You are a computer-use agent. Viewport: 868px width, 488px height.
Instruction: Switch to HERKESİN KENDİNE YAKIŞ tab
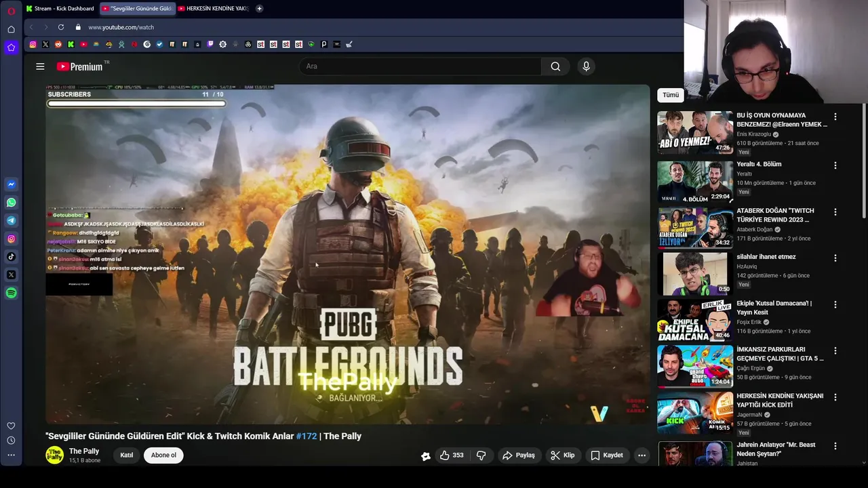(x=214, y=8)
